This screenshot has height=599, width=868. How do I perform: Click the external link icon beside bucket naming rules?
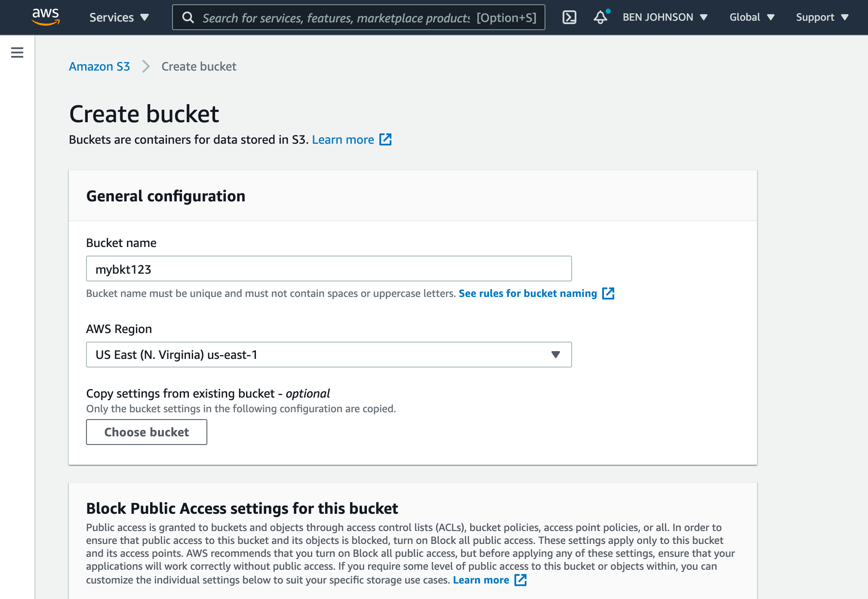click(609, 293)
